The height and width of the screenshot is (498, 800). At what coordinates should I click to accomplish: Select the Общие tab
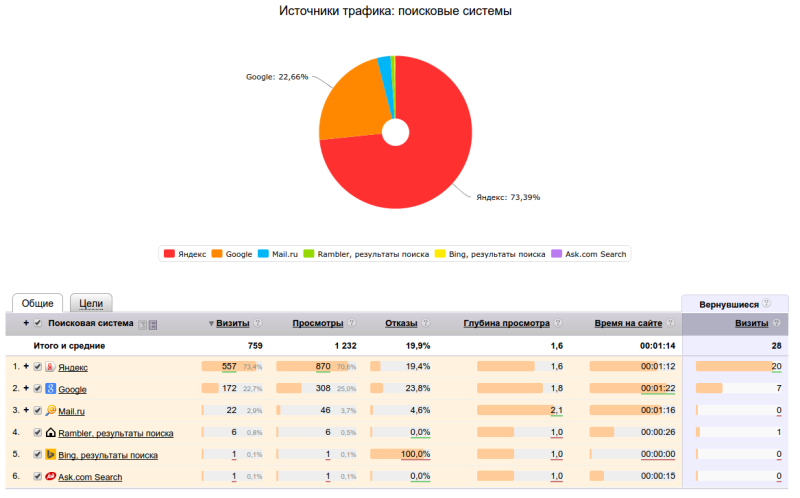tap(37, 303)
